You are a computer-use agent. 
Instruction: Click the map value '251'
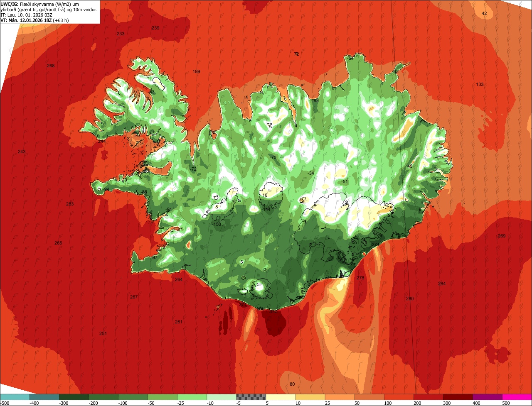(103, 333)
